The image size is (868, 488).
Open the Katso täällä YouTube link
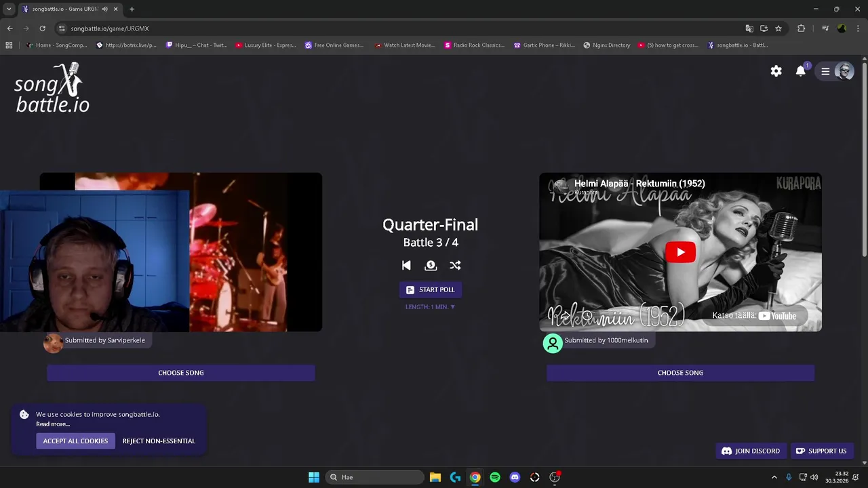(x=754, y=316)
